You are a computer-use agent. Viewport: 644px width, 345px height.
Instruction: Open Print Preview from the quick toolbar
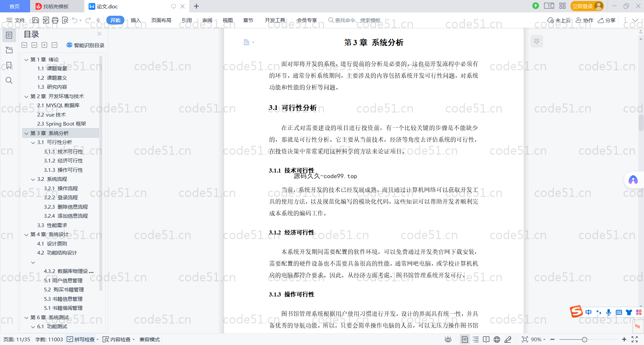tap(65, 20)
